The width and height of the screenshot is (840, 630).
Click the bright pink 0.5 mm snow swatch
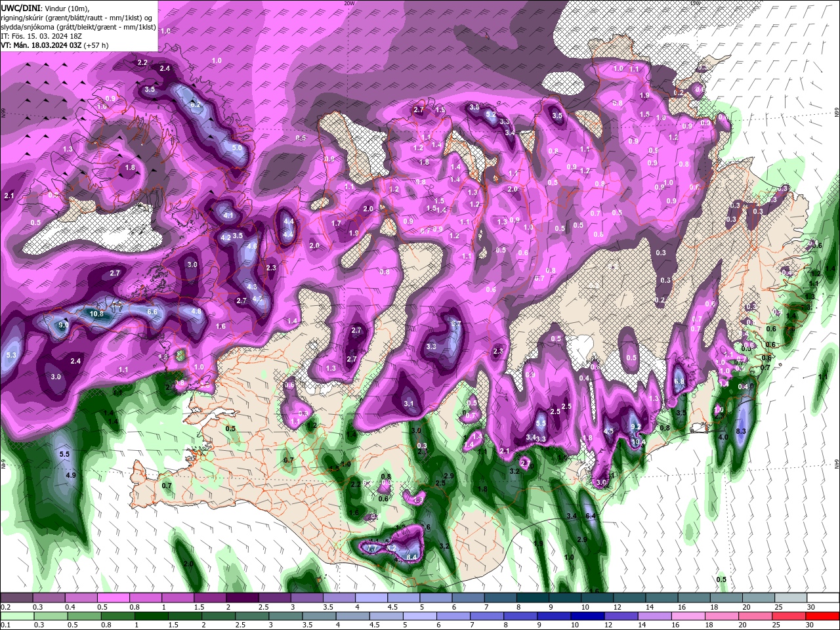[113, 597]
